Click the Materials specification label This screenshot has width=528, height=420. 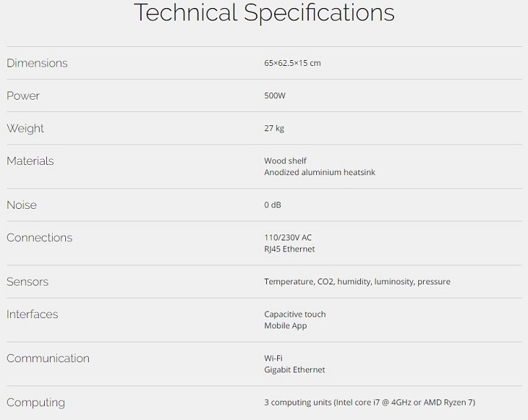coord(30,161)
